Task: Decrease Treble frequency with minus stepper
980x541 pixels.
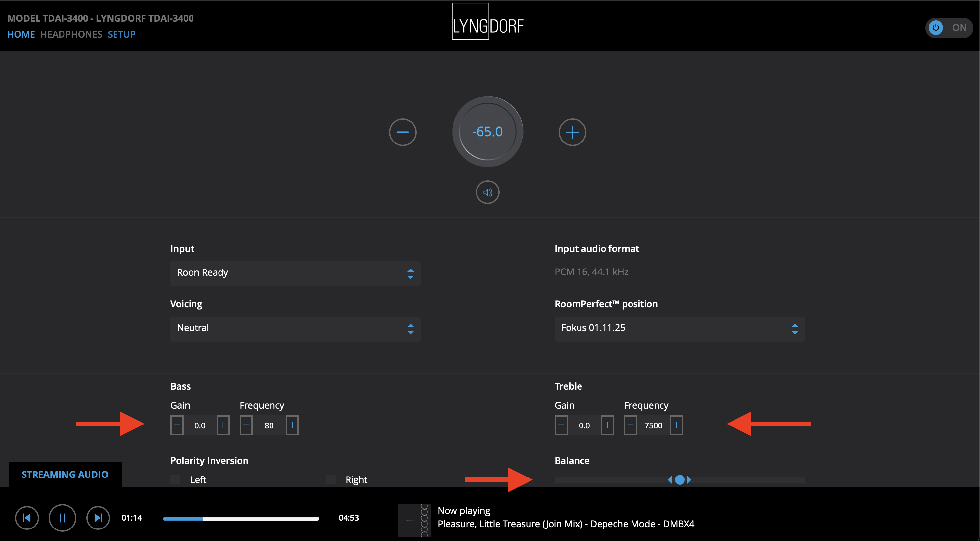Action: [630, 425]
